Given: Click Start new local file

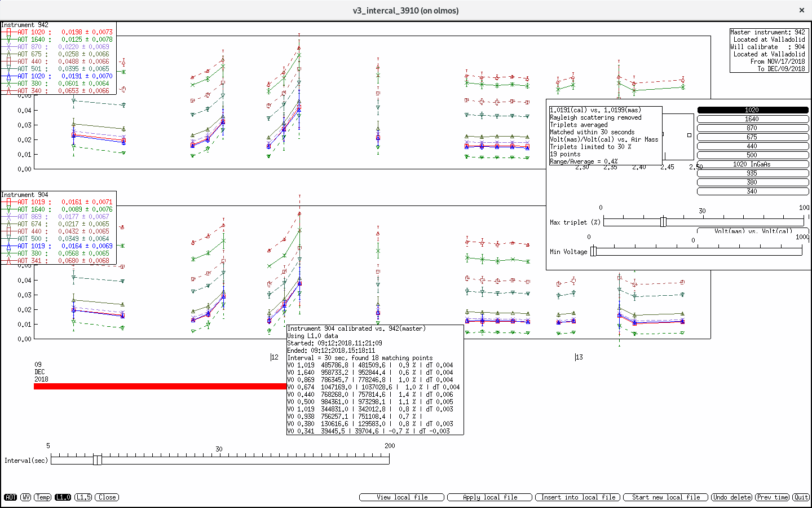Looking at the screenshot, I should click(x=666, y=497).
